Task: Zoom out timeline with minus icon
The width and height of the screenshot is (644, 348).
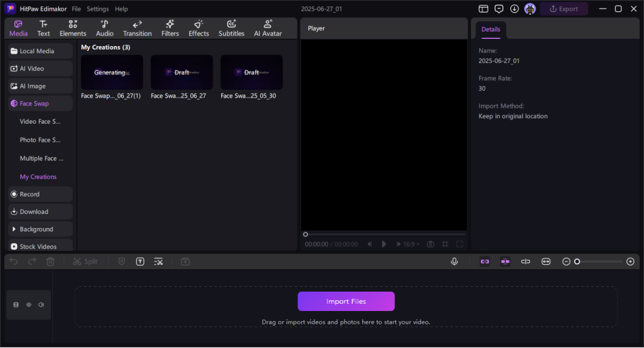Action: pyautogui.click(x=566, y=262)
